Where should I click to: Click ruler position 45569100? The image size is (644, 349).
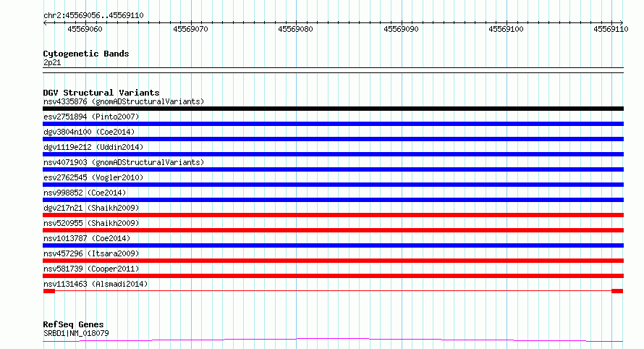(506, 29)
